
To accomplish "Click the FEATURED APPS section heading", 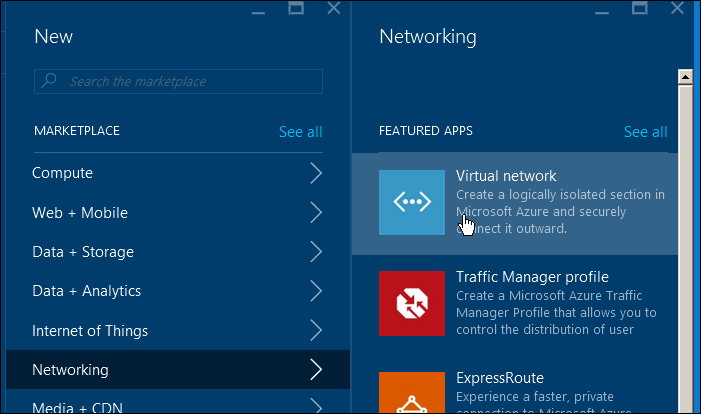I will coord(426,131).
